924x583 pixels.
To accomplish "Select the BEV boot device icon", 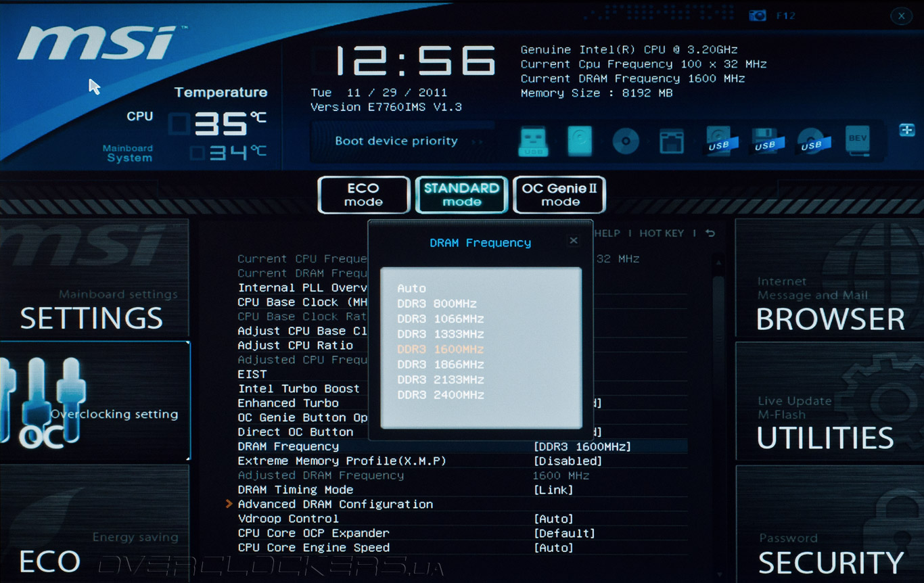I will (x=857, y=141).
